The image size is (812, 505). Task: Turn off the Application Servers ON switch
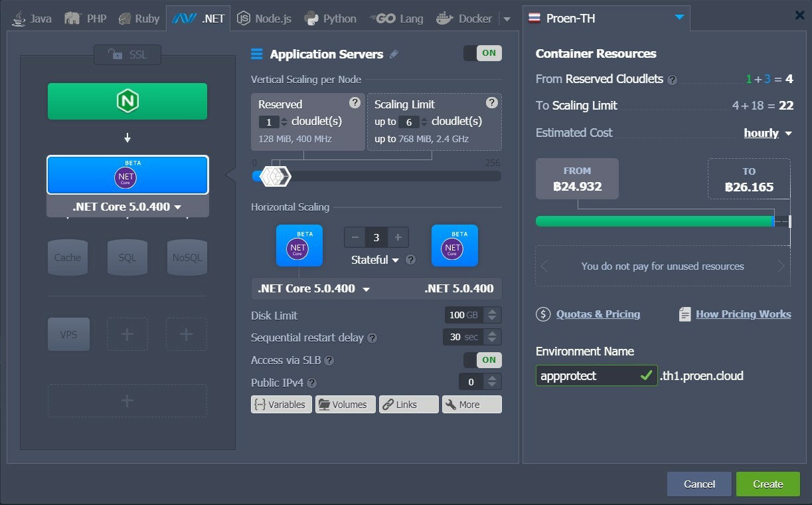coord(483,53)
